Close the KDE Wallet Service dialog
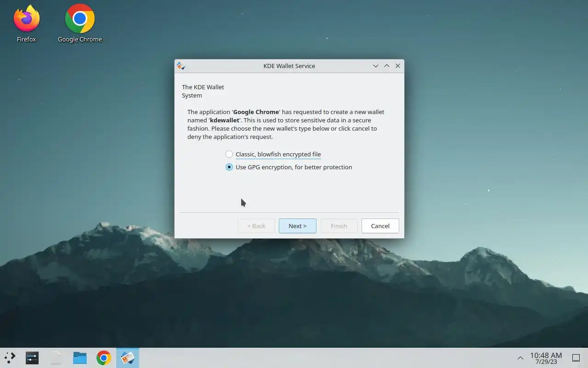Screen dimensions: 588x368 click(x=398, y=66)
